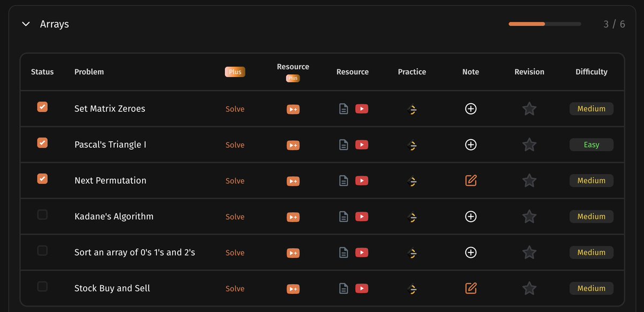Screen dimensions: 644x312
Task: Click Medium badge for Set Matrix Zeroes
Action: click(591, 109)
